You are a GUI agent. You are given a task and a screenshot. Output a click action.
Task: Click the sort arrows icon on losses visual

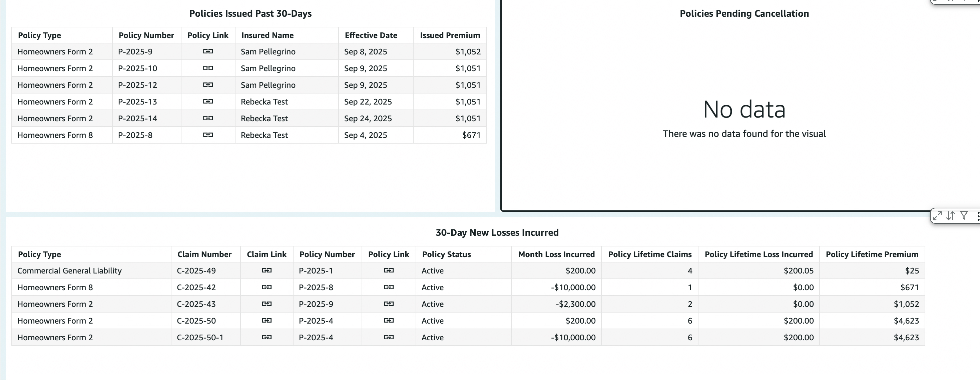coord(950,216)
